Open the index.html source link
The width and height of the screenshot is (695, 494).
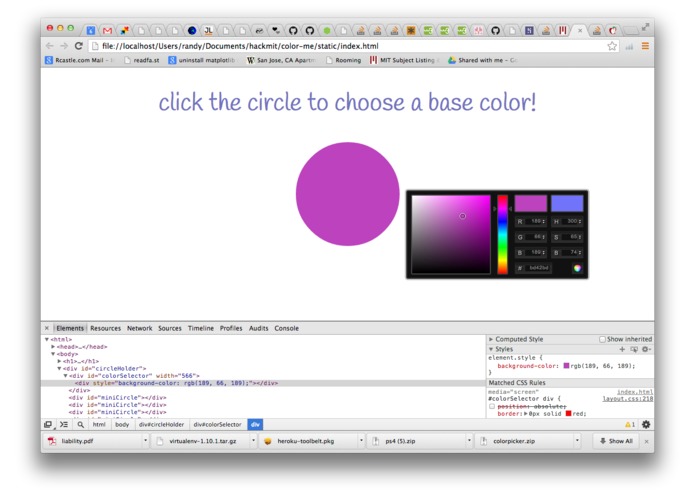(x=635, y=392)
